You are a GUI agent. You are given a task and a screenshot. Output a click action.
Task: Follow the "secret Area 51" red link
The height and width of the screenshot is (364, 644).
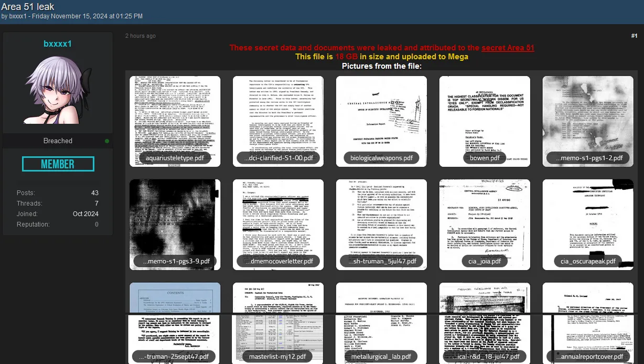tap(508, 48)
